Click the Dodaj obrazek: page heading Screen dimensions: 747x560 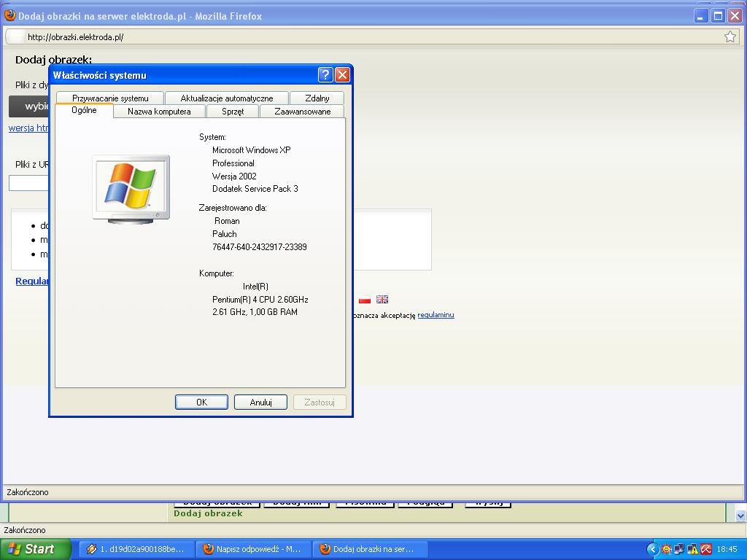click(x=53, y=60)
